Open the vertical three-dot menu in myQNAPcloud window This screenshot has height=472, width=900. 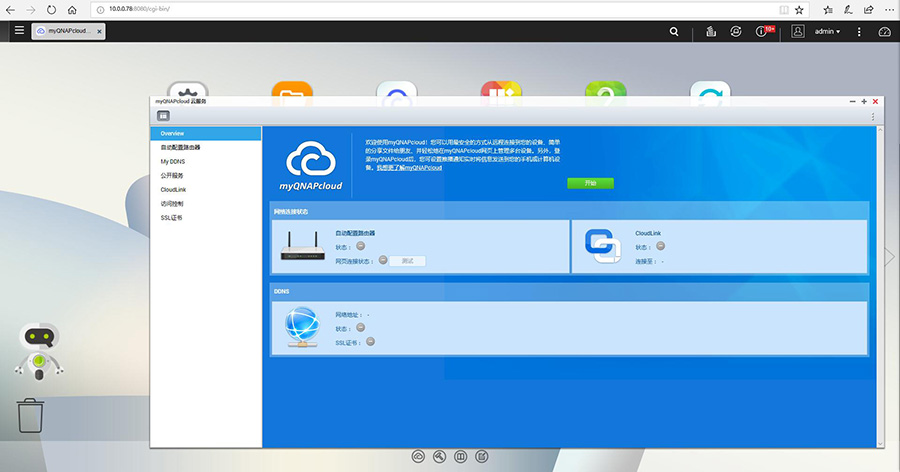[x=872, y=116]
